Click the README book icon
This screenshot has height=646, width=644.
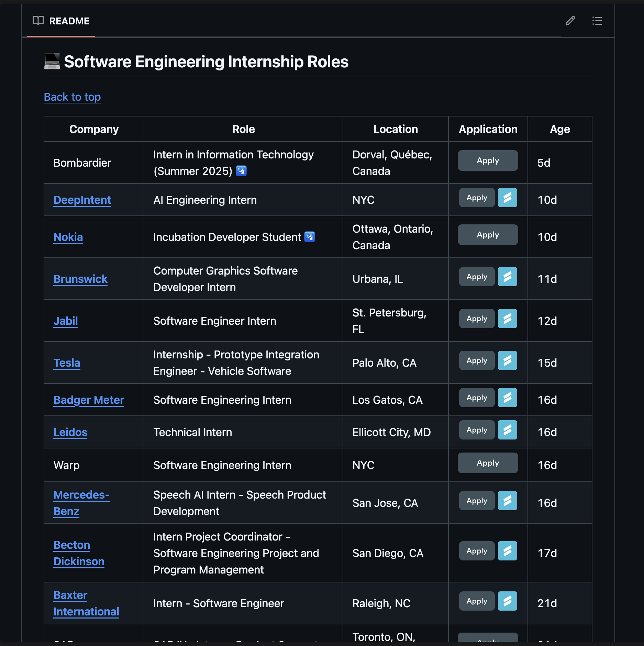pos(38,21)
